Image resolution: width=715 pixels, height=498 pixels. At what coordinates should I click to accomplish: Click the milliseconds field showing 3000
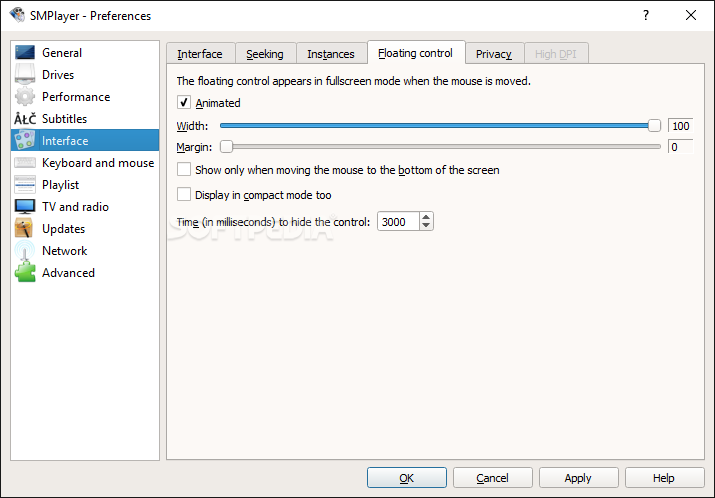click(x=398, y=222)
